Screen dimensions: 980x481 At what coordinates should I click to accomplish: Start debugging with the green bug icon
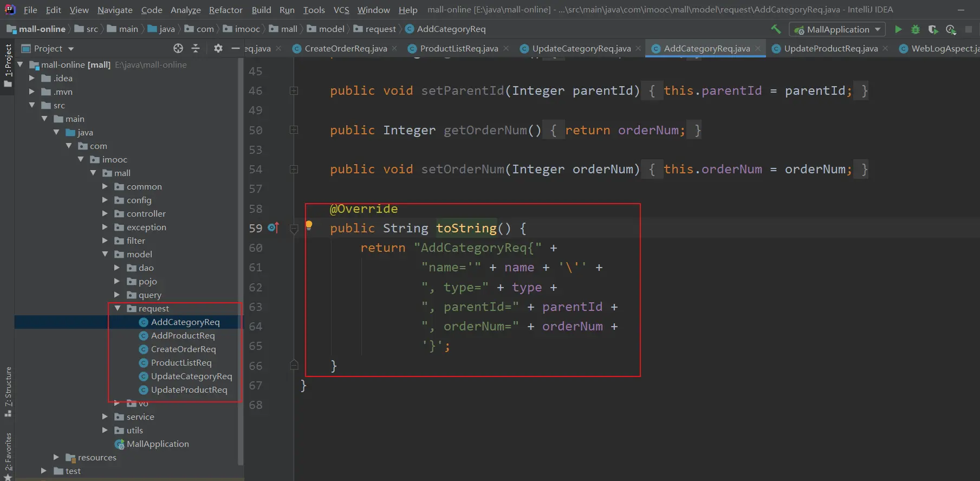coord(916,29)
